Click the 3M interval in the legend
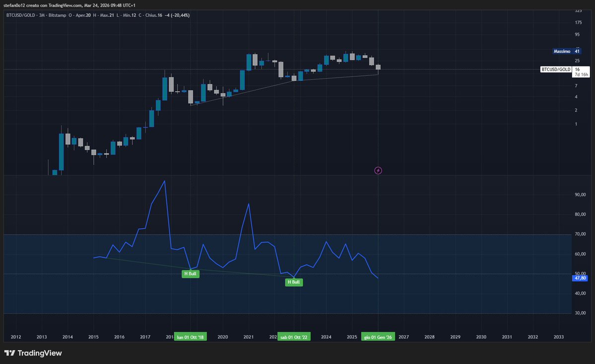 tap(42, 15)
